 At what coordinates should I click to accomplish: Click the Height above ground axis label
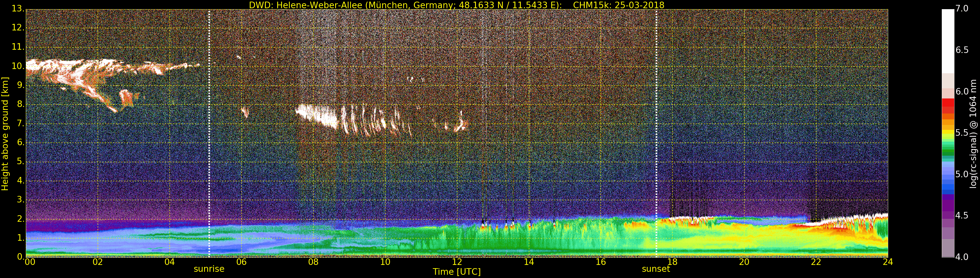click(x=5, y=134)
